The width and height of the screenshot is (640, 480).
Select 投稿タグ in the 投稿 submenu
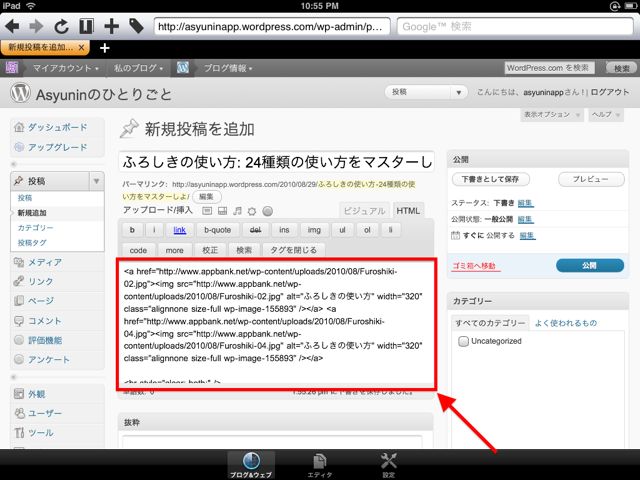[32, 243]
